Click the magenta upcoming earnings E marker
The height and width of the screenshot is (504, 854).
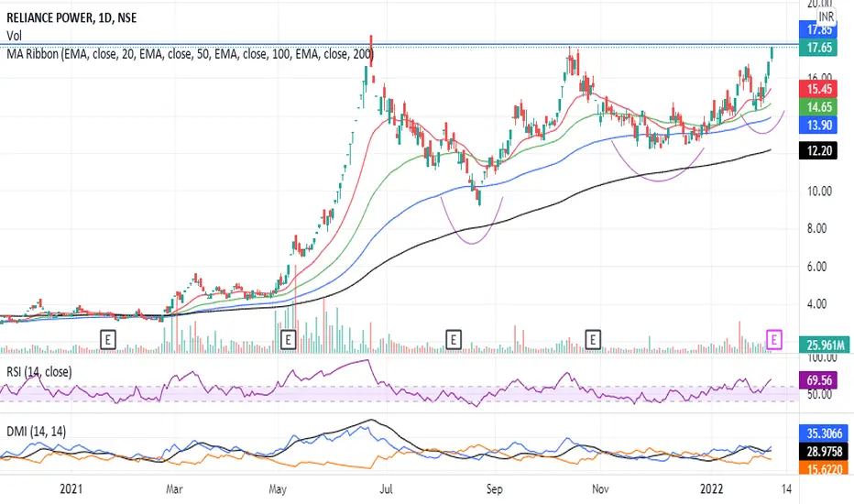point(774,339)
